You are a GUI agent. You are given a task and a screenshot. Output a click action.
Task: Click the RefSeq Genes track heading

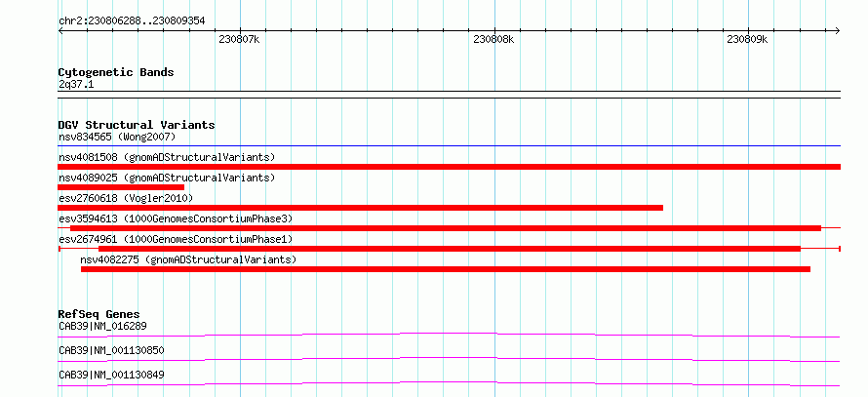[x=99, y=314]
